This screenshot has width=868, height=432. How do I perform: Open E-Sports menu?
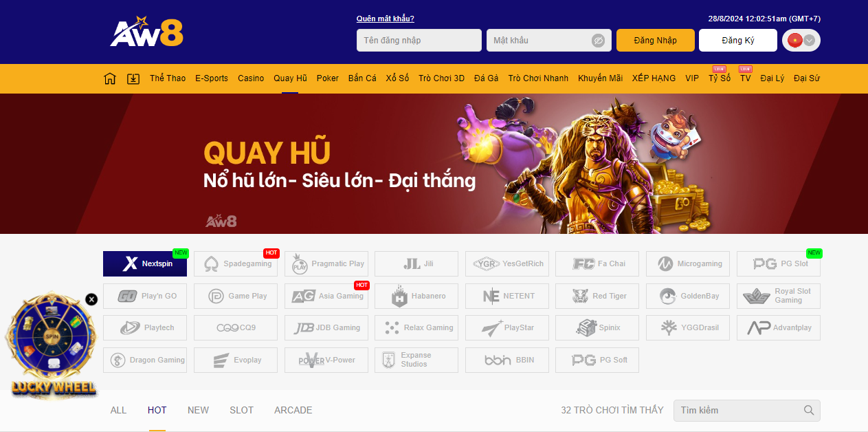click(x=212, y=78)
